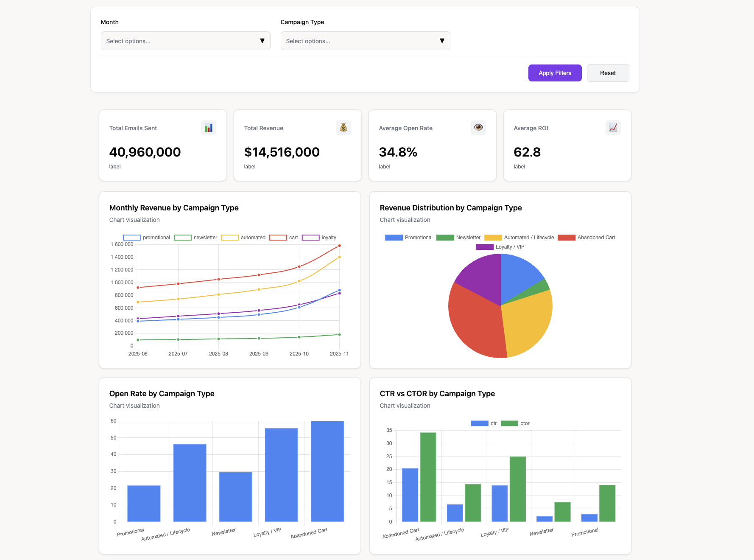
Task: Toggle Abandoned Cart in the pie chart legend
Action: tap(587, 237)
